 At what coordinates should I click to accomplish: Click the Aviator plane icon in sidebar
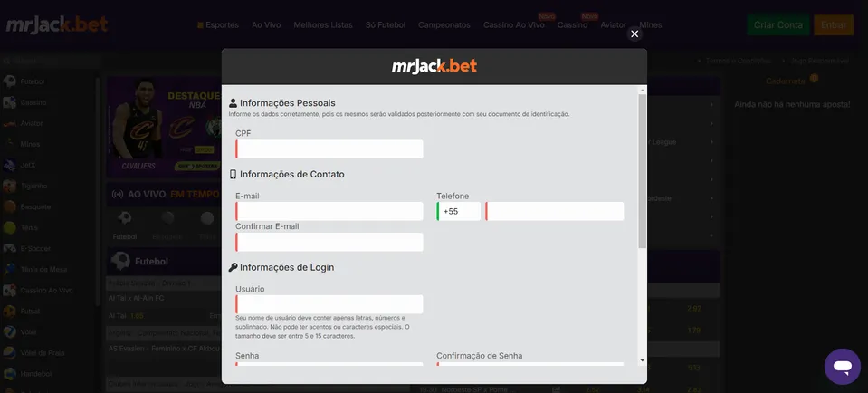9,123
